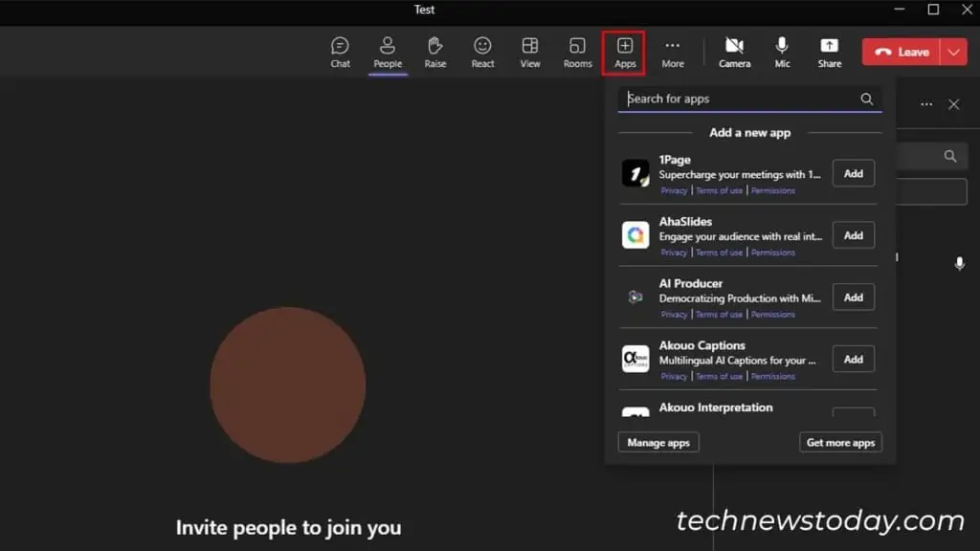Turn on your Camera
This screenshot has width=980, height=551.
pyautogui.click(x=734, y=51)
